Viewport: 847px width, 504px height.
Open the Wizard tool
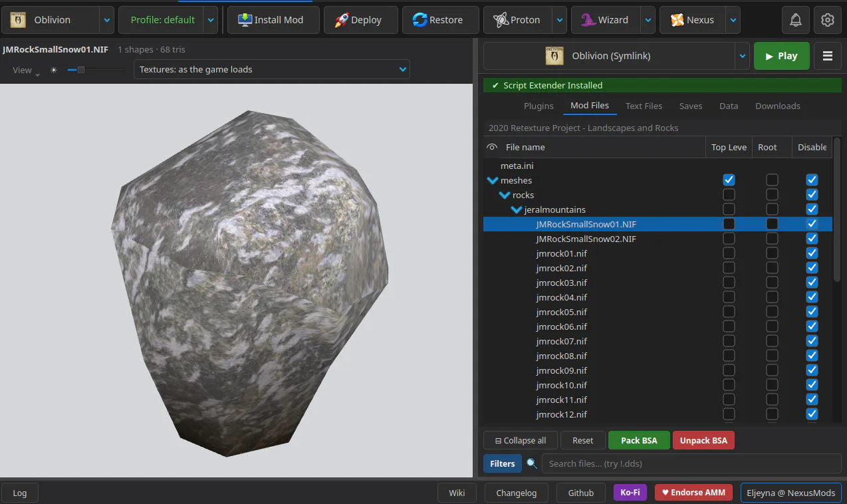pos(606,20)
